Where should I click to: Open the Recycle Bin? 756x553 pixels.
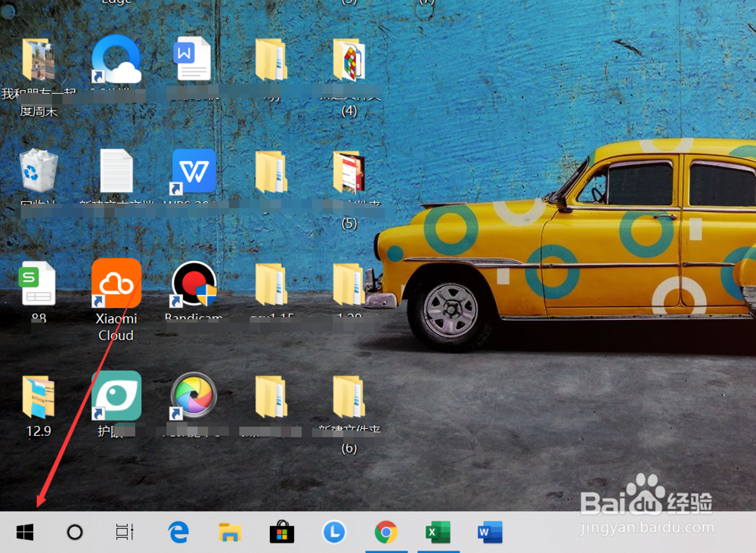tap(38, 172)
